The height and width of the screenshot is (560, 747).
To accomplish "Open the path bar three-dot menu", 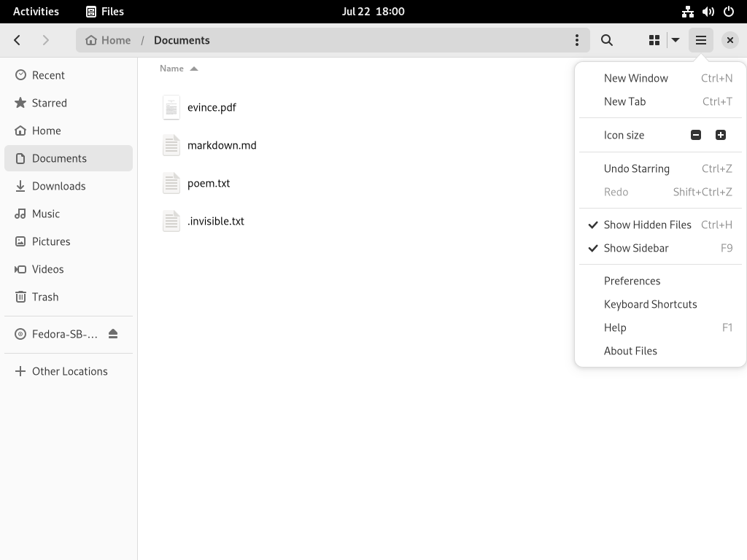I will pos(577,41).
